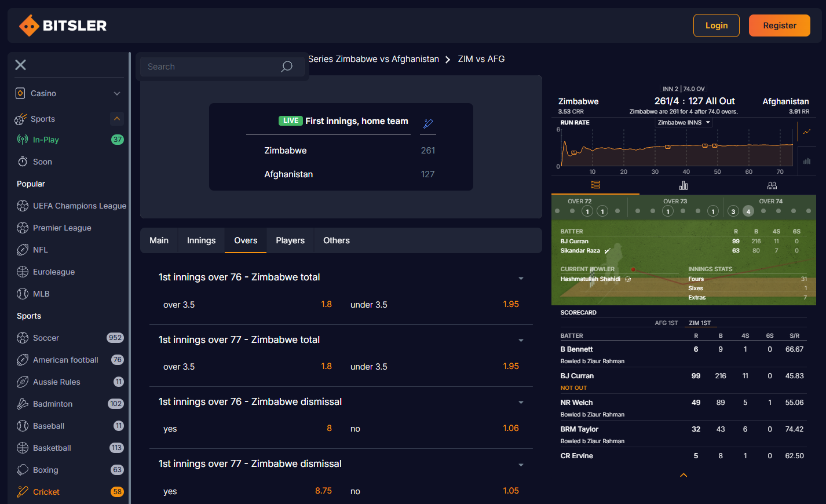
Task: Select the scorecard list tab icon
Action: point(595,185)
